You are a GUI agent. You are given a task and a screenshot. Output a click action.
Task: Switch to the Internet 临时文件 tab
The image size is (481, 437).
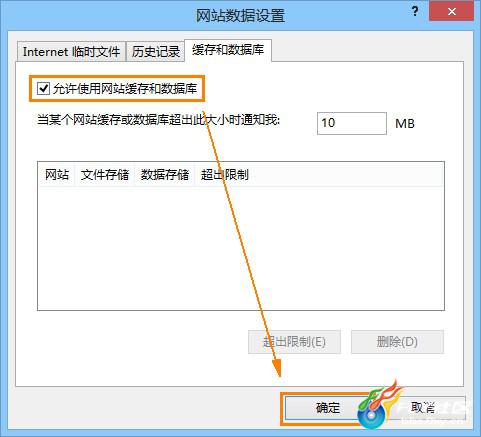71,52
